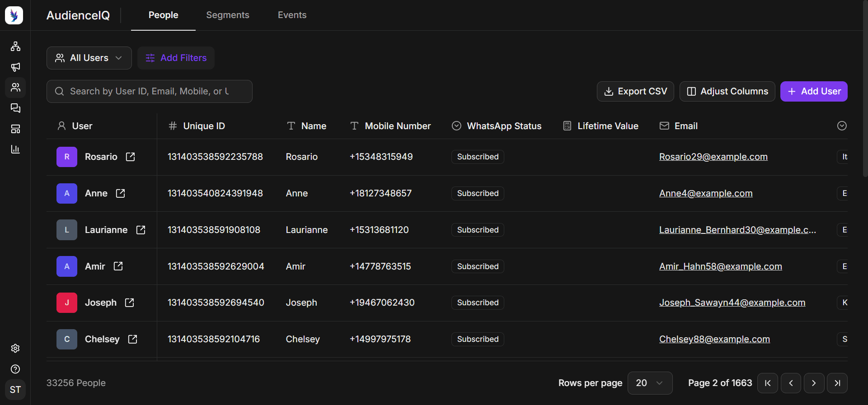
Task: Switch to the Segments tab
Action: coord(228,15)
